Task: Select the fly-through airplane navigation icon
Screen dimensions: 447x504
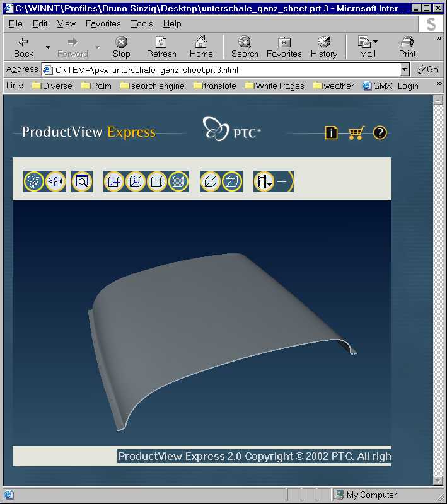Action: click(55, 181)
